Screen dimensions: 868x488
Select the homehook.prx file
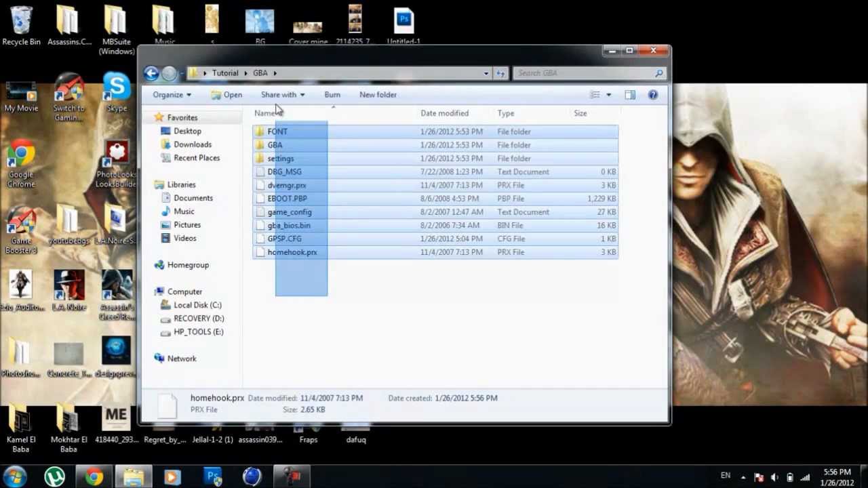click(435, 252)
